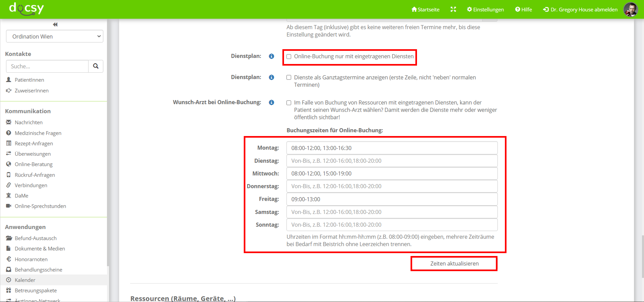Click the Samstag booking times field
Screen dimensions: 644x302
pos(392,212)
